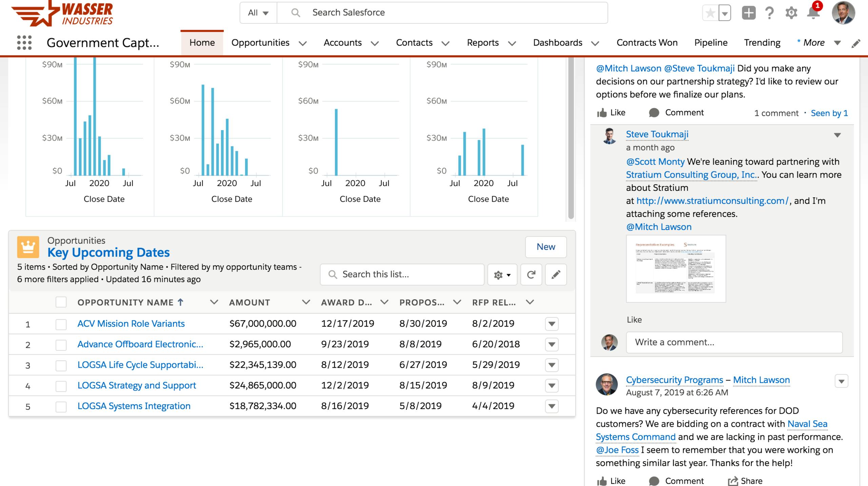Open Steve Toukmaji comment actions menu

(837, 135)
